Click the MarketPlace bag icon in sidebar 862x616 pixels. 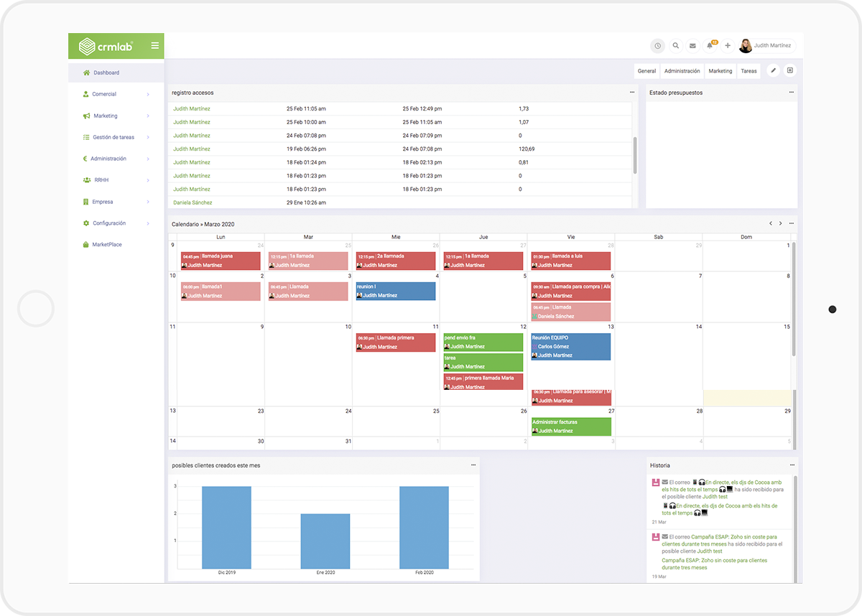(85, 245)
